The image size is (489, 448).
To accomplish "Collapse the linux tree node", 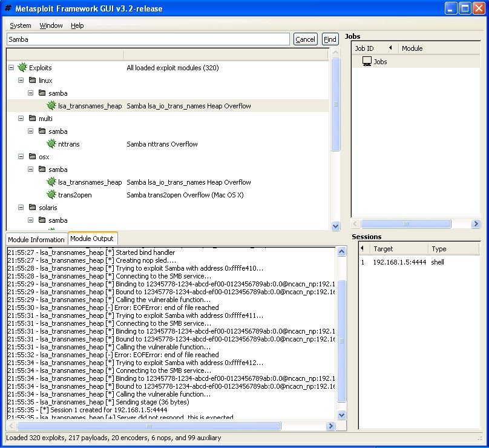I will (21, 80).
